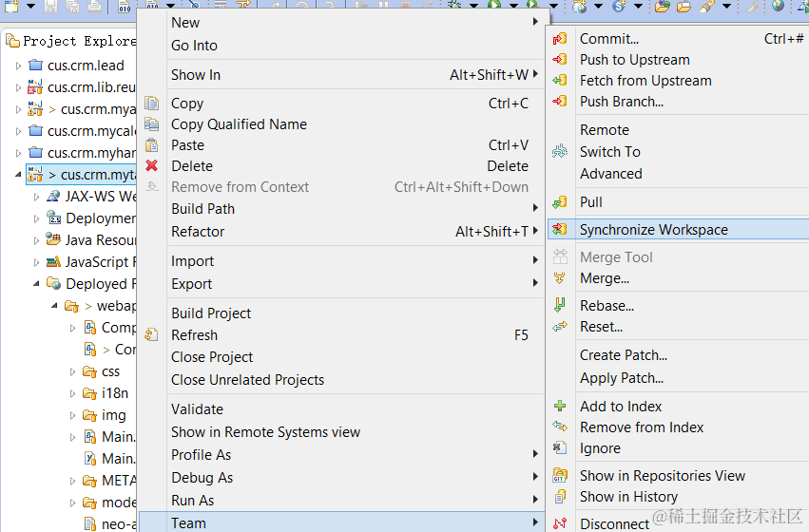Image resolution: width=809 pixels, height=532 pixels.
Task: Select Build Project menu entry
Action: click(x=356, y=313)
